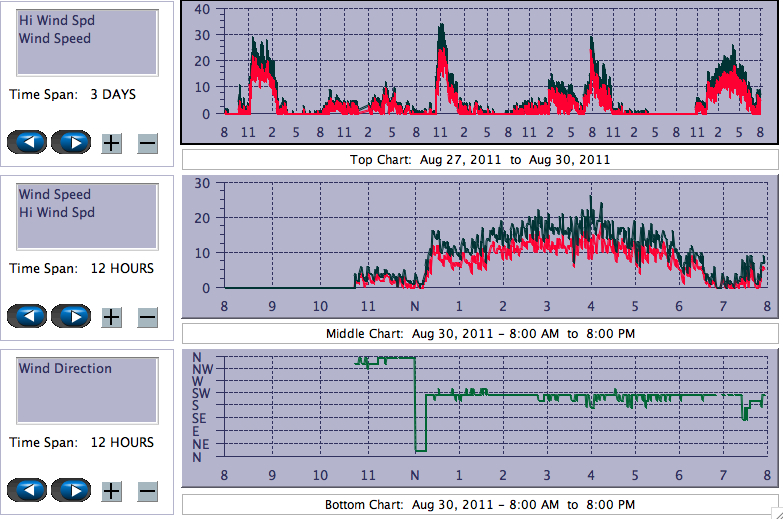
Task: Select Hi Wind Spd in top chart list
Action: 56,21
